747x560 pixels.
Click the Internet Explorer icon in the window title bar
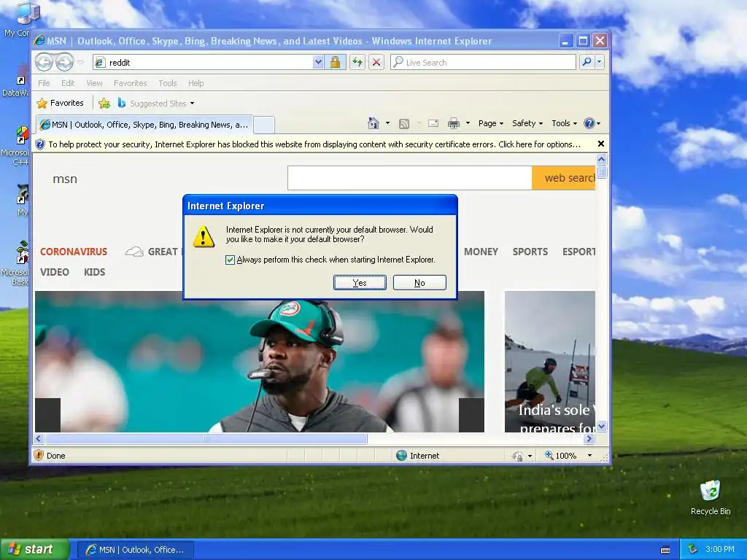[39, 41]
